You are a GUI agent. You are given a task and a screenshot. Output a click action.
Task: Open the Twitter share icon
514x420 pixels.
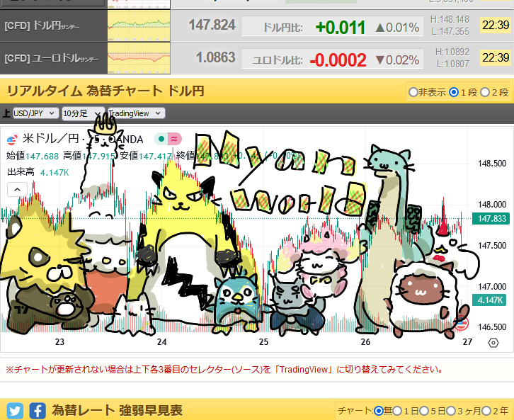(x=15, y=411)
